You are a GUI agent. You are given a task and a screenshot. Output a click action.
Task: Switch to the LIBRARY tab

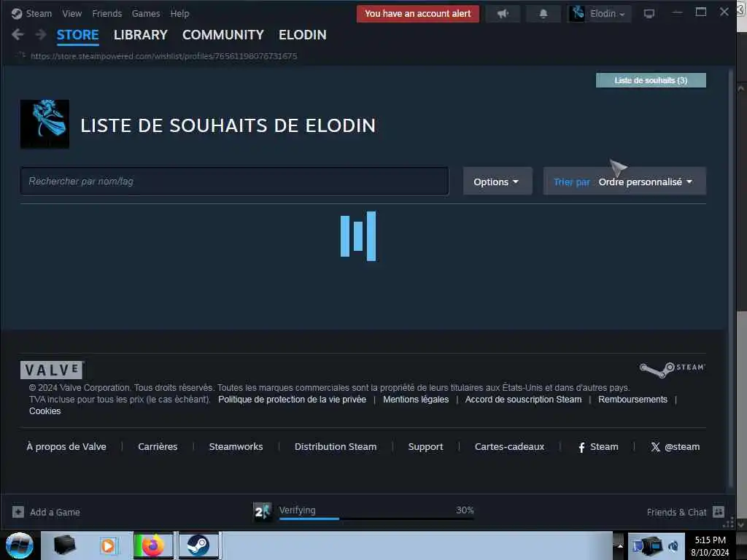(141, 35)
